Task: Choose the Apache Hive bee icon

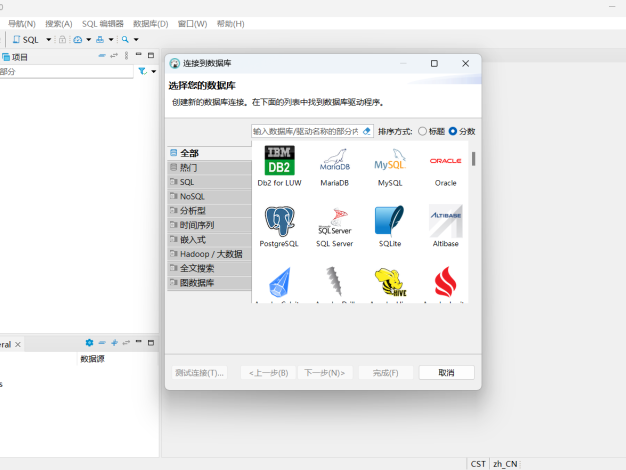Action: tap(390, 282)
